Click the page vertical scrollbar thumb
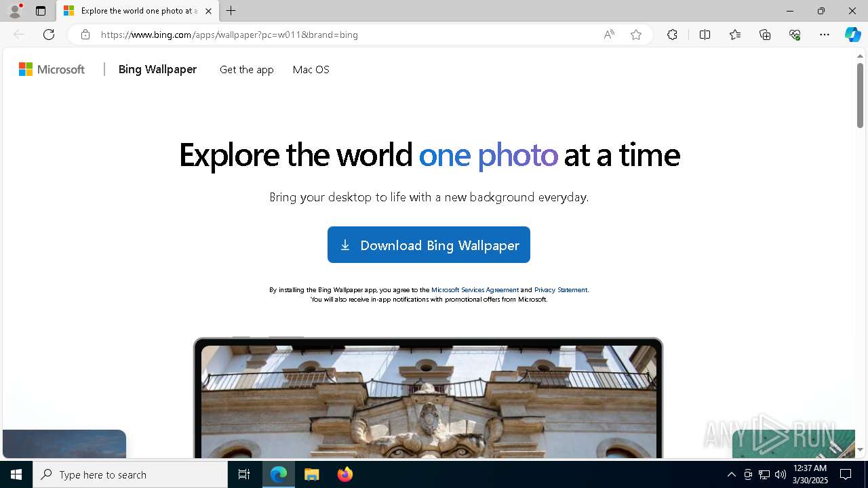868x488 pixels. click(x=860, y=95)
